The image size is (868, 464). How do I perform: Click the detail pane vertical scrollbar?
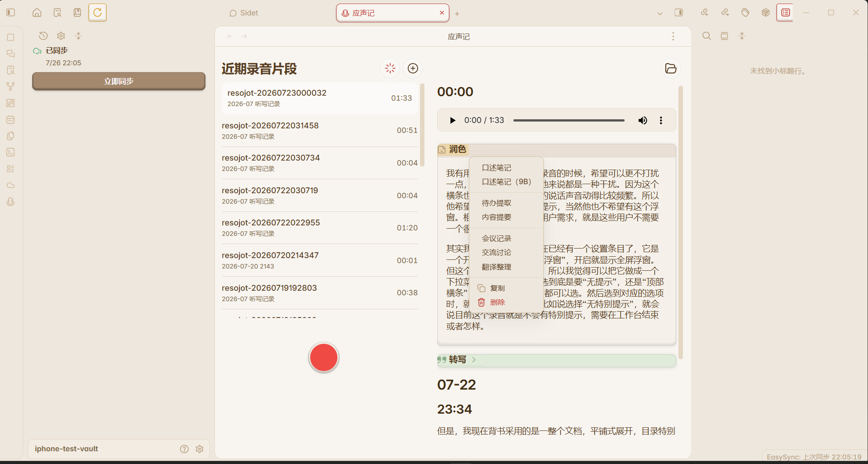click(681, 222)
